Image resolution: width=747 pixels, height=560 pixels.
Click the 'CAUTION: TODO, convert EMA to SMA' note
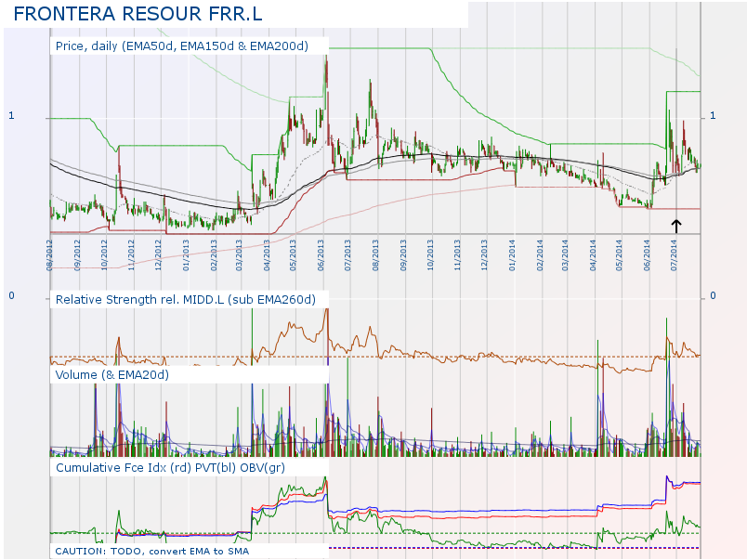click(152, 551)
